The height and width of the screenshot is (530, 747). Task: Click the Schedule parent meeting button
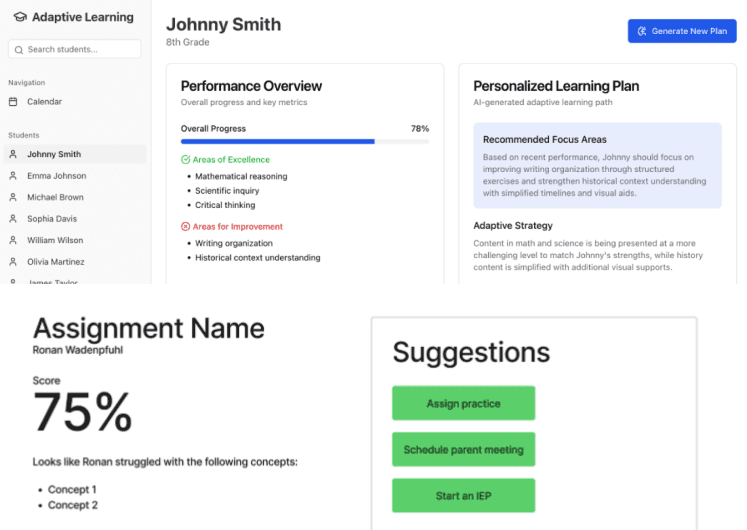(464, 450)
